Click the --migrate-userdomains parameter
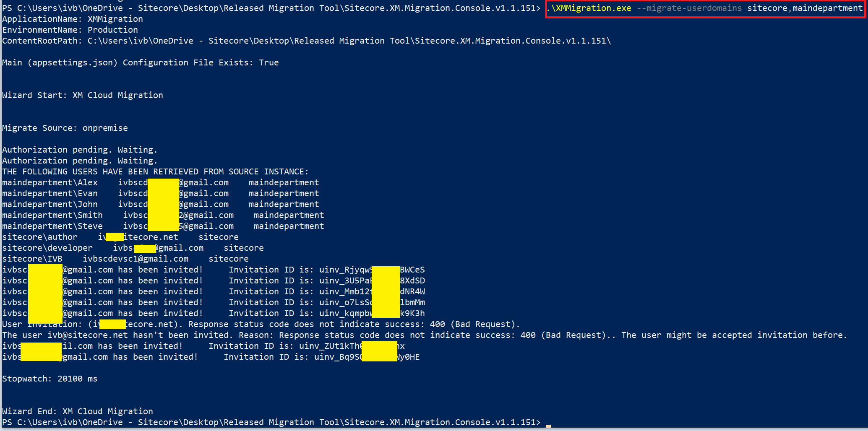This screenshot has width=868, height=431. pyautogui.click(x=689, y=8)
